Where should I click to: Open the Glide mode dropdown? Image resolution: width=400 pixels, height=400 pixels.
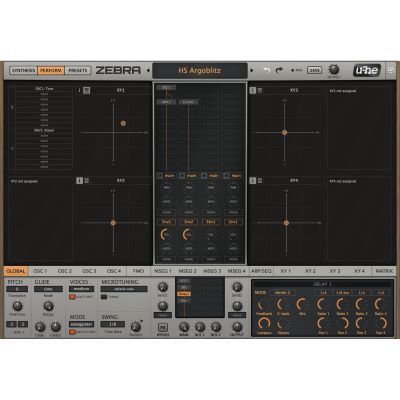tap(48, 289)
